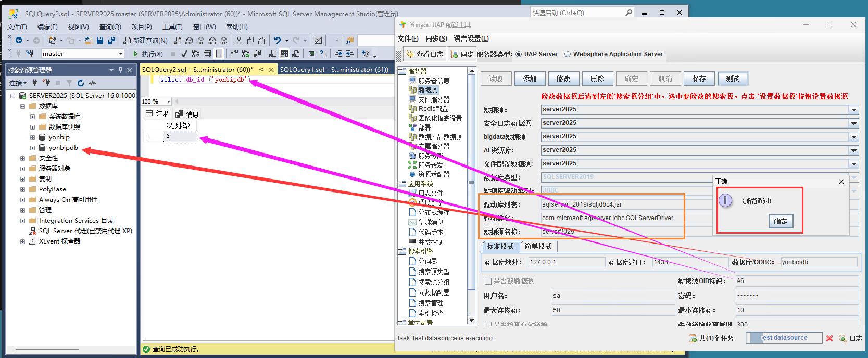Switch to the 简单模式 tab
Image resolution: width=868 pixels, height=358 pixels.
pos(538,246)
